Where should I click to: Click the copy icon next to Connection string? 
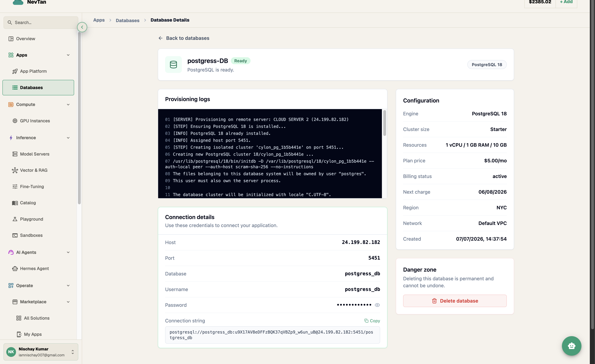[366, 321]
